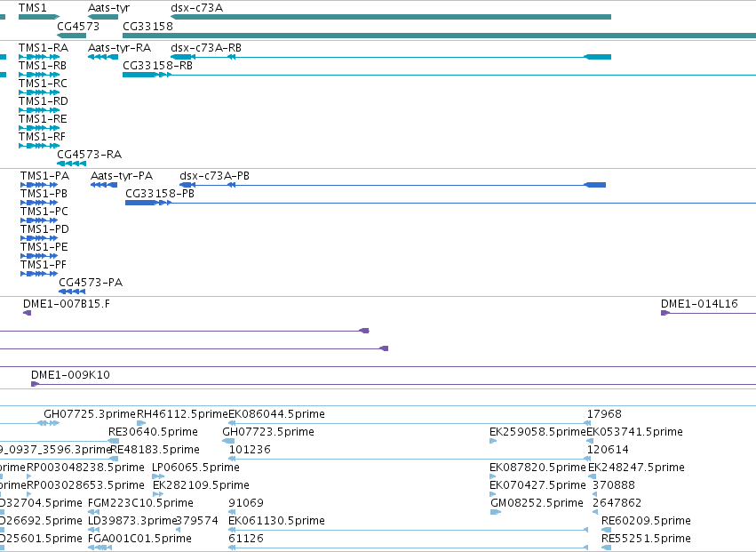Click the CG4573-PA protein label

pos(91,283)
